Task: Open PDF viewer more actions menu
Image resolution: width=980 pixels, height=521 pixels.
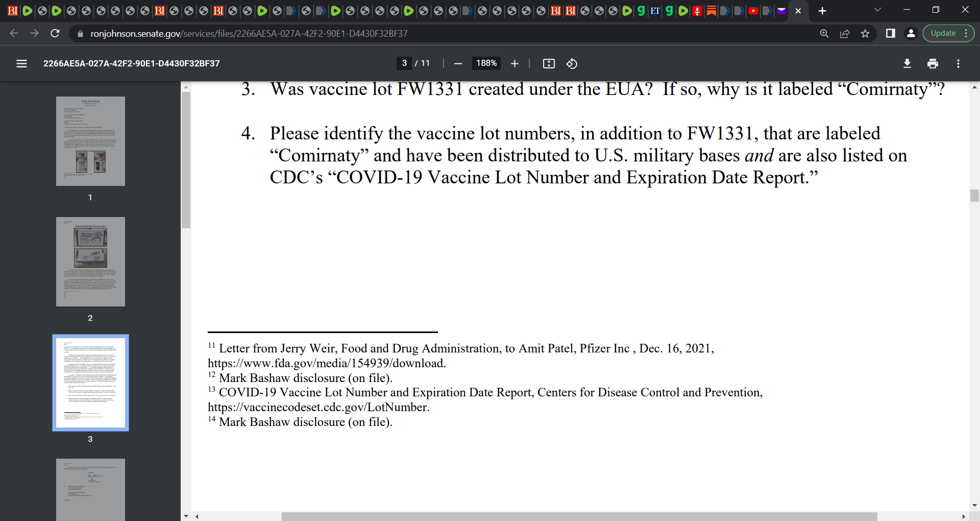Action: pyautogui.click(x=958, y=63)
